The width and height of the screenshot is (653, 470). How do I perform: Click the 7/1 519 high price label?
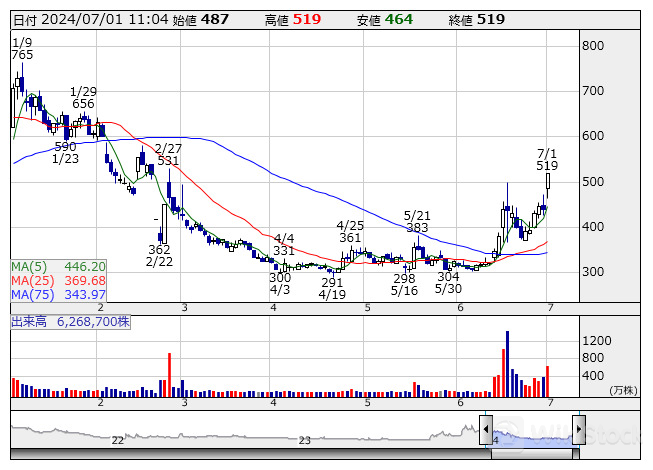pyautogui.click(x=547, y=158)
